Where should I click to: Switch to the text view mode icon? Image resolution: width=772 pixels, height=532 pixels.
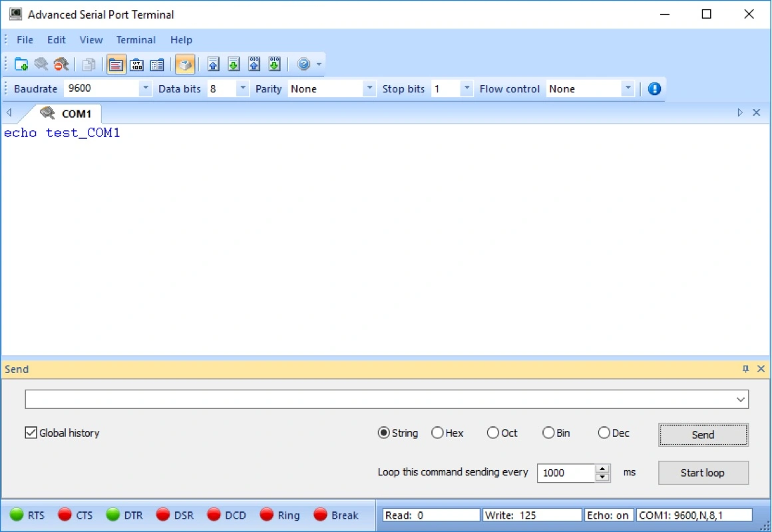click(x=116, y=65)
